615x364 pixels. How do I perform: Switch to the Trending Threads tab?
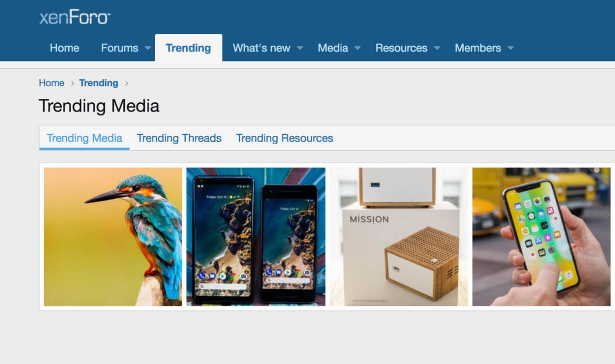tap(179, 138)
